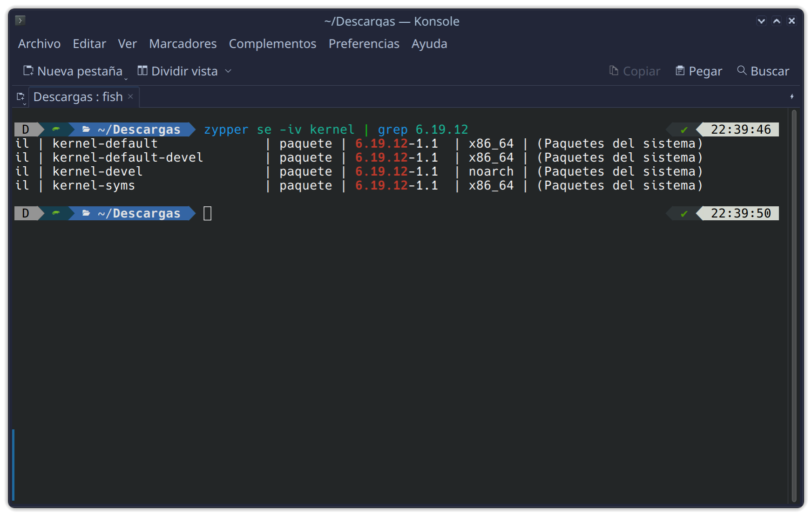812x516 pixels.
Task: Click the terminal vertical scrollbar
Action: coord(794,306)
